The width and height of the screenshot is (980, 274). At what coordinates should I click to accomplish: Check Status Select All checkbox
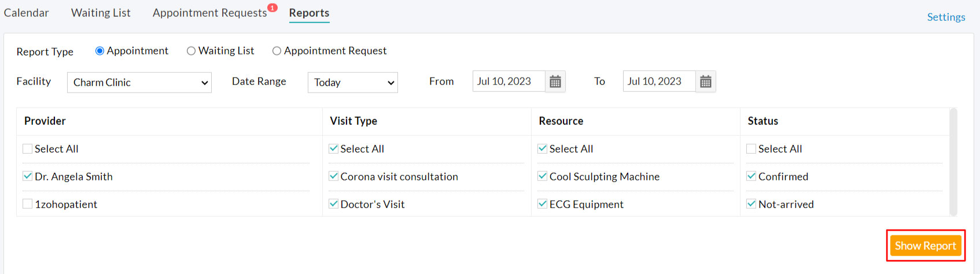point(751,149)
